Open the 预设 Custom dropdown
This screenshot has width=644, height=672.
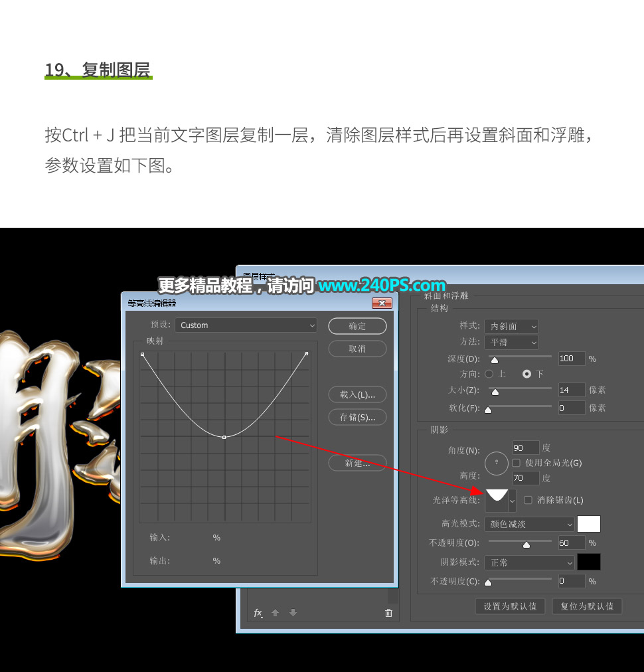pos(246,325)
